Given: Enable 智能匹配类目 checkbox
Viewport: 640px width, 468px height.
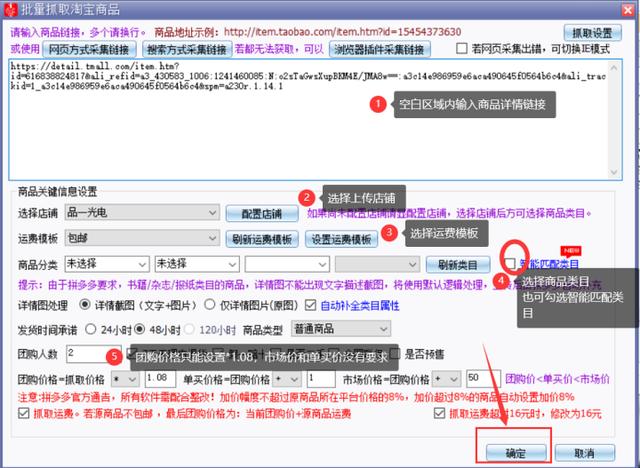Looking at the screenshot, I should coord(510,264).
